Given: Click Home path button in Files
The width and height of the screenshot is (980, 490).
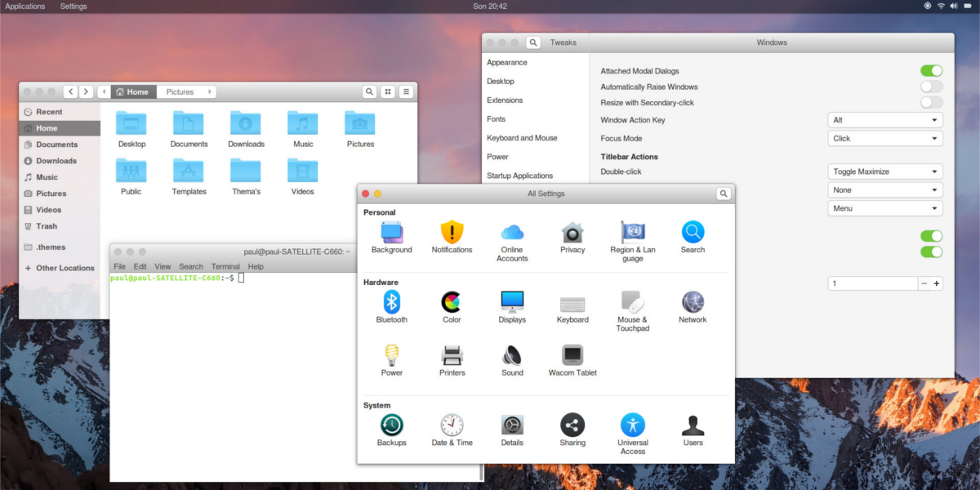Looking at the screenshot, I should (x=131, y=92).
